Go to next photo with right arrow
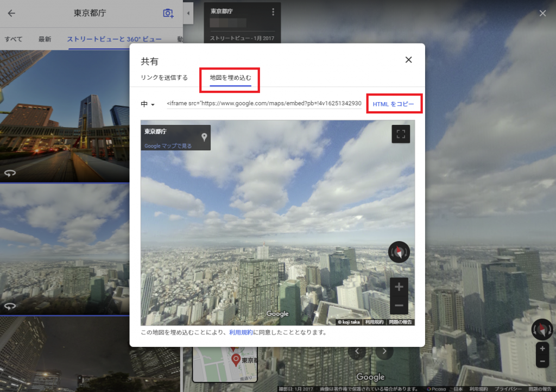 384,351
